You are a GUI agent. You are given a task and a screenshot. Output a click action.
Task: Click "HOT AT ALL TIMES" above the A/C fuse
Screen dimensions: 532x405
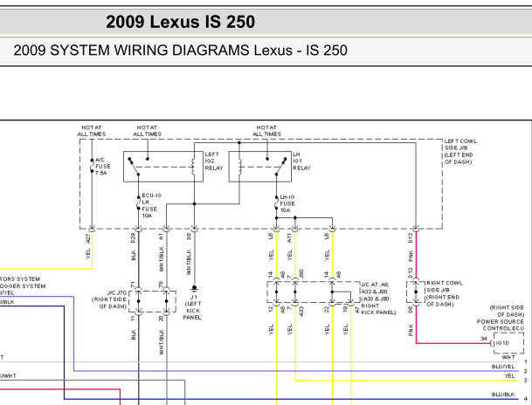click(91, 131)
